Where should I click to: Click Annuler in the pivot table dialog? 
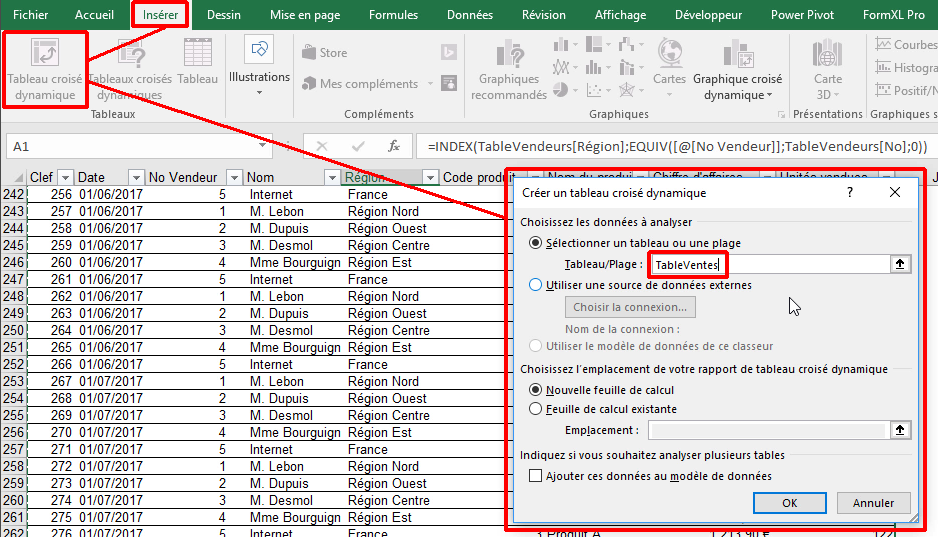pos(873,503)
